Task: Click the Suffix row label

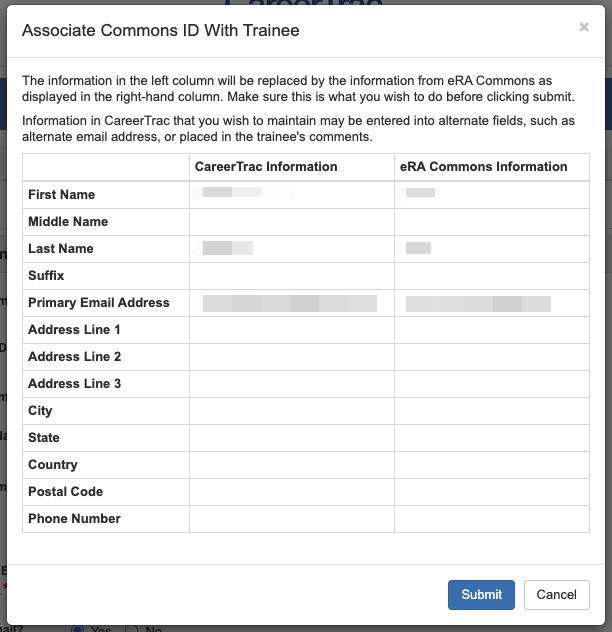Action: pos(46,276)
